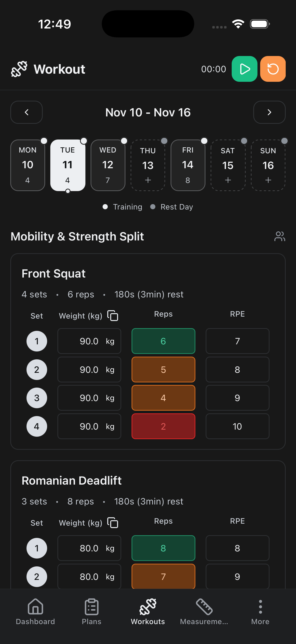Image resolution: width=296 pixels, height=644 pixels.
Task: Open the Measurements tab
Action: [204, 611]
